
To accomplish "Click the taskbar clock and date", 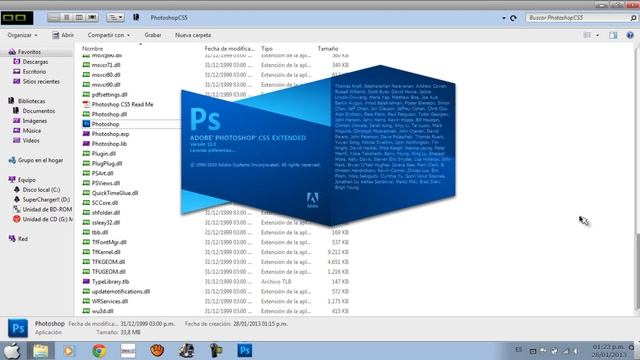I will [x=609, y=351].
